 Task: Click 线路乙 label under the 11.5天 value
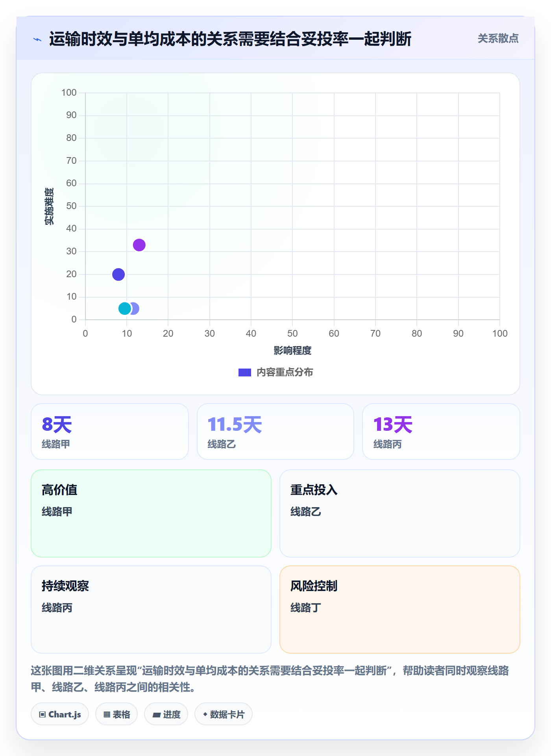click(x=222, y=444)
